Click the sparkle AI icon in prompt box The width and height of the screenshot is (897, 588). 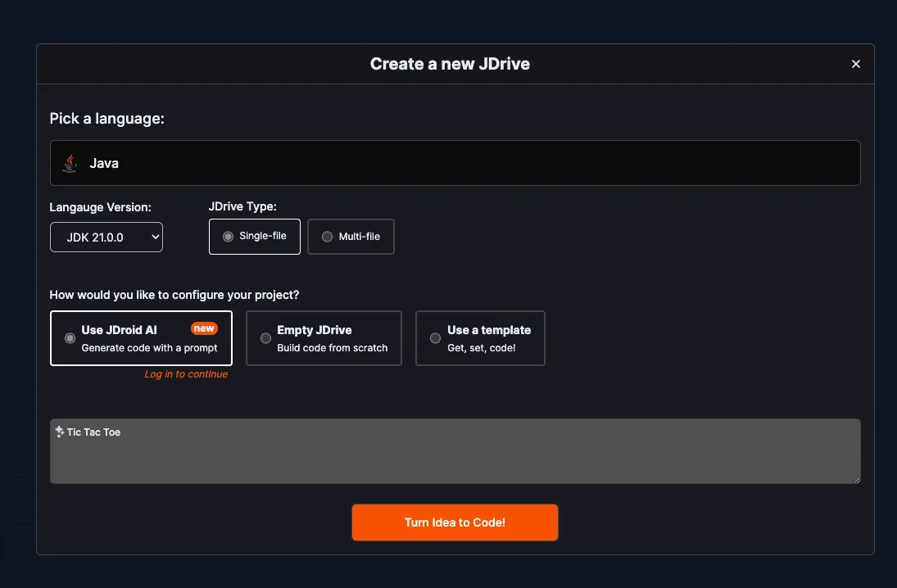tap(60, 432)
